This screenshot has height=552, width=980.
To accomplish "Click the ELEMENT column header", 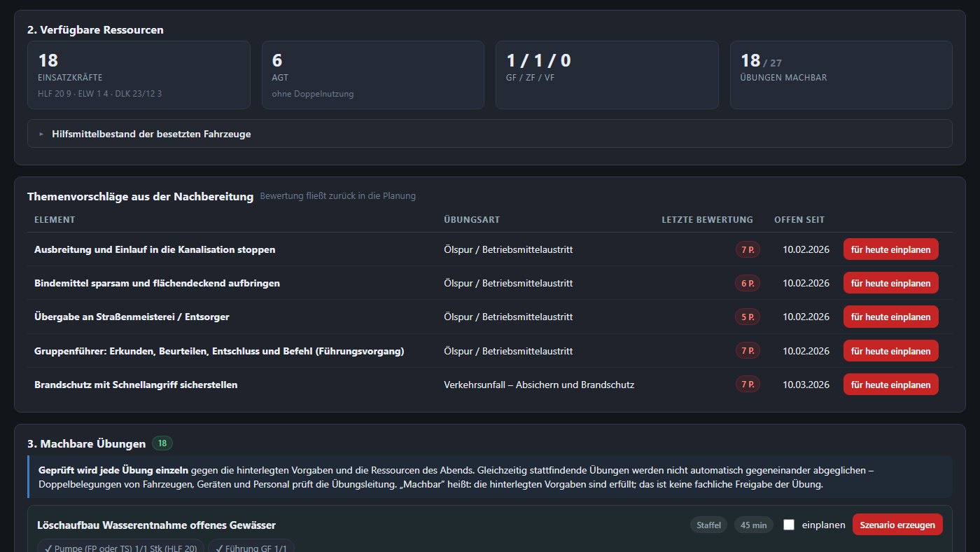I will coord(55,220).
